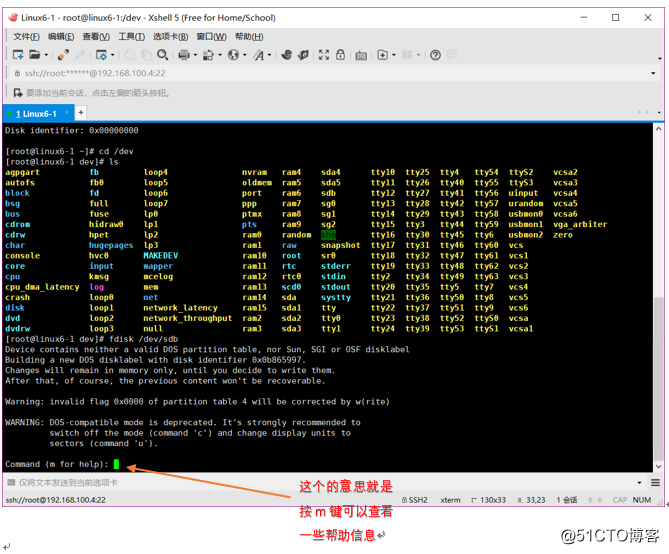
Task: Click the 130x33 terminal size status
Action: click(x=489, y=500)
